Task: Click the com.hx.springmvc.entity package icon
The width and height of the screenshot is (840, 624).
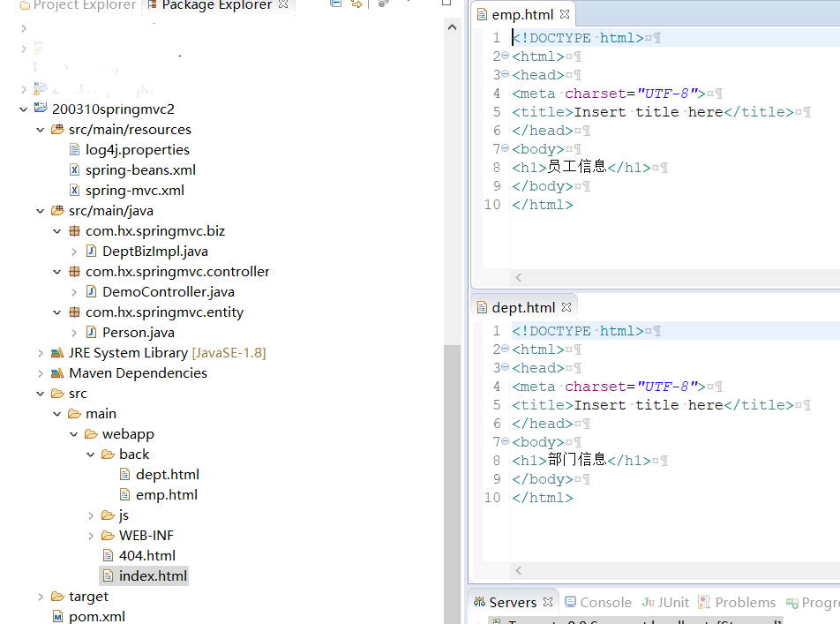Action: click(74, 312)
